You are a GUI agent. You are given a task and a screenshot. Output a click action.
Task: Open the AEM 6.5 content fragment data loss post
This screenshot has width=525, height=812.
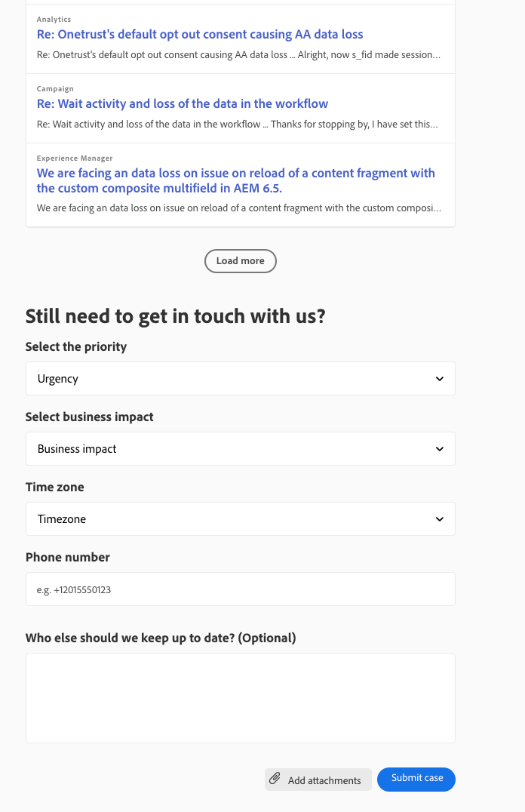tap(235, 180)
